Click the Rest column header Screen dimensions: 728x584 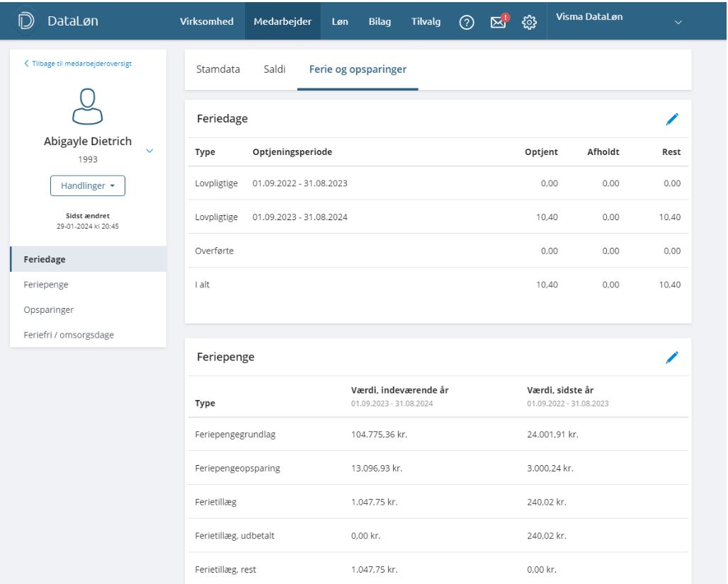[x=671, y=151]
